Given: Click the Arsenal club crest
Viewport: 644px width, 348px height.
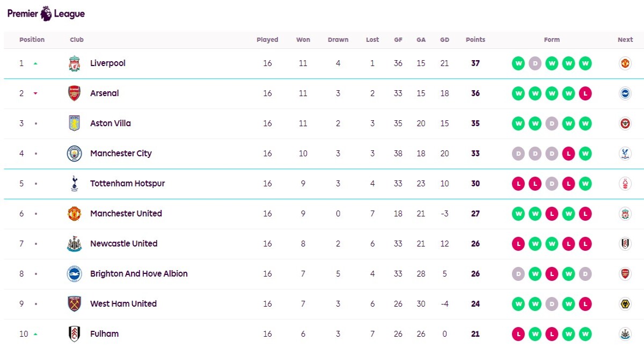Looking at the screenshot, I should tap(75, 93).
